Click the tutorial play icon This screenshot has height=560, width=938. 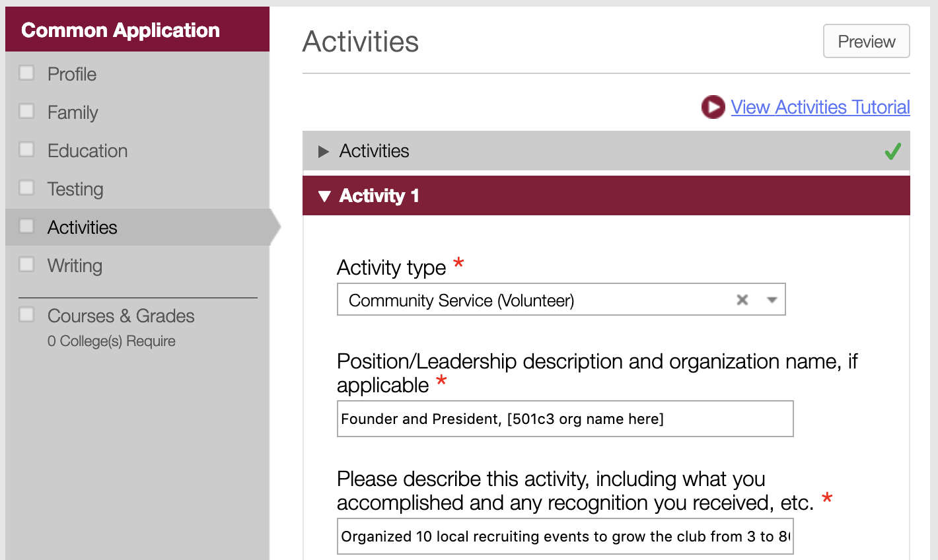(713, 107)
